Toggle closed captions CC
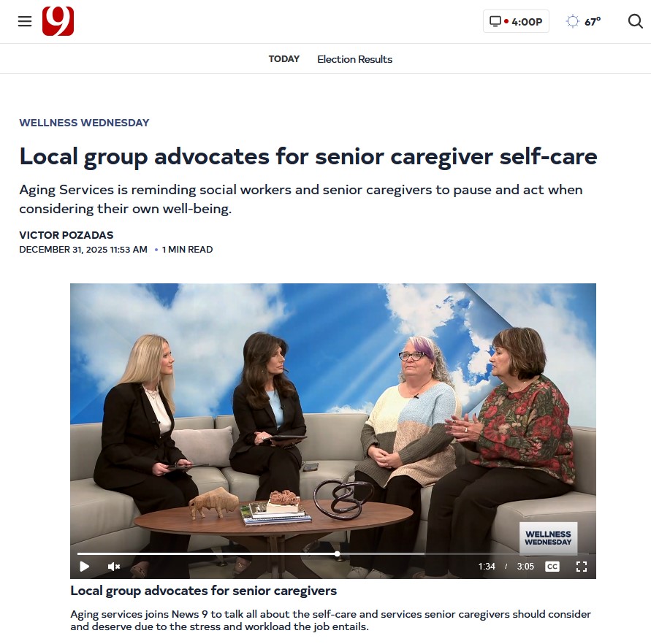This screenshot has height=644, width=651. point(552,567)
